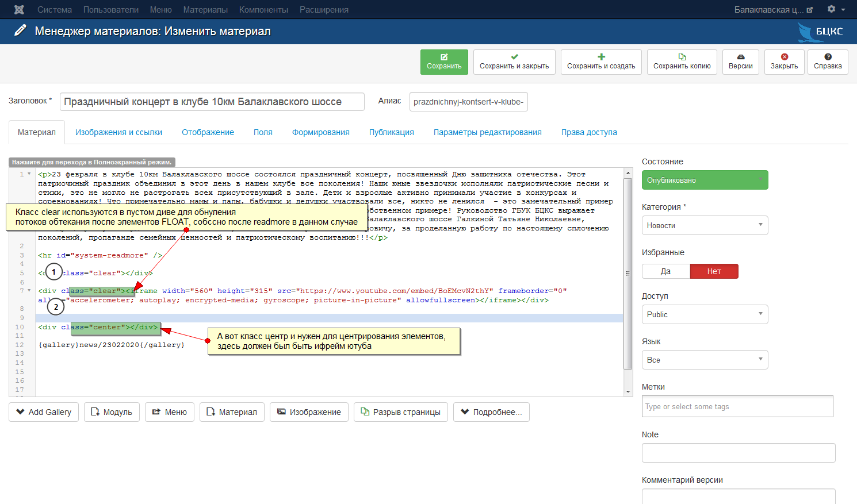The width and height of the screenshot is (857, 504).
Task: Click the {gallery}news/23022020{/gallery} code line
Action: click(x=112, y=345)
